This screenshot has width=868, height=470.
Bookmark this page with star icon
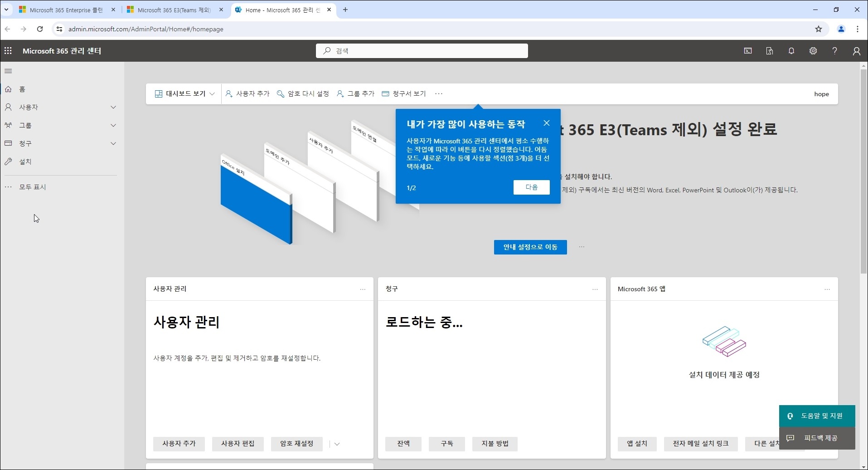tap(819, 29)
